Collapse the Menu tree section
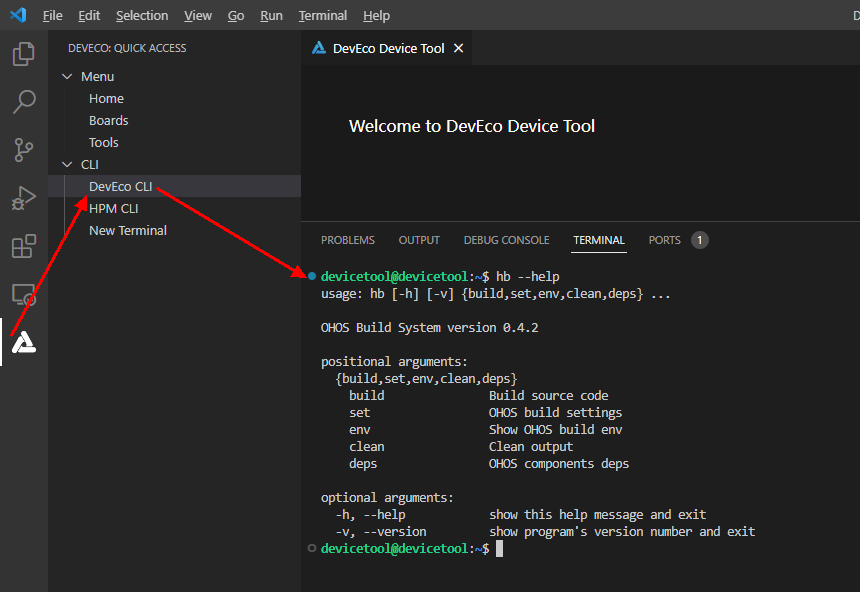 click(x=67, y=77)
